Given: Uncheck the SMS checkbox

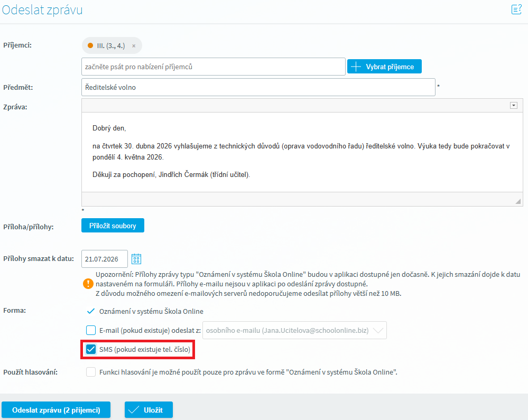Looking at the screenshot, I should coord(91,350).
